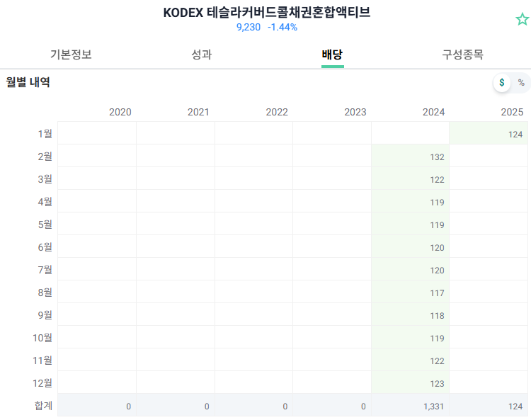Click the 6월 row label
The width and height of the screenshot is (531, 420).
[x=45, y=247]
